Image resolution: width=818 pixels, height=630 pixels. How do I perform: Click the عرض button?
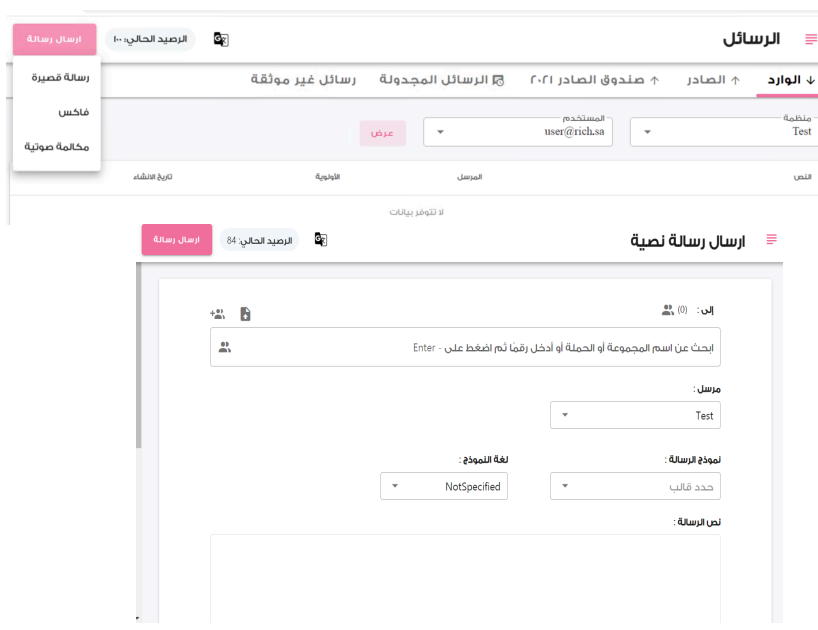(382, 133)
